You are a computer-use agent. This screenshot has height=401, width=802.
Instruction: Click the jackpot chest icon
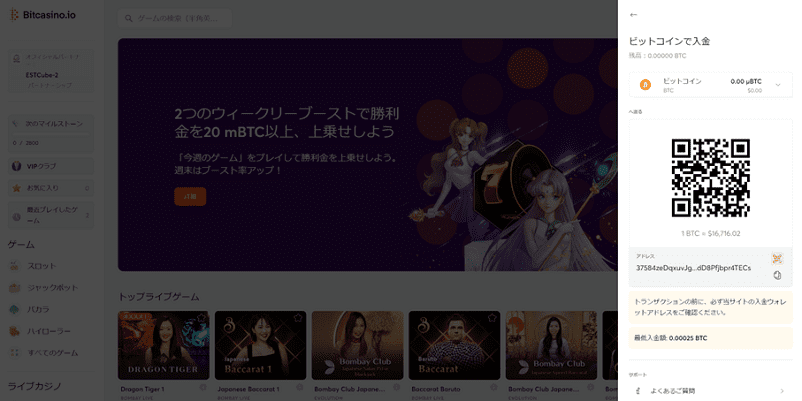[15, 287]
